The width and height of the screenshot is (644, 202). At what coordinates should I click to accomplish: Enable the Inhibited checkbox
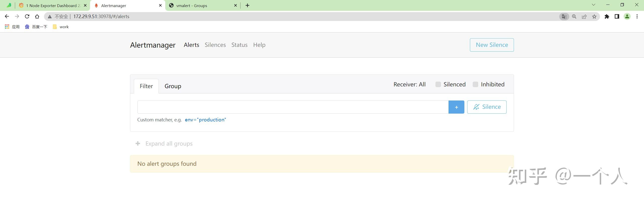coord(475,84)
